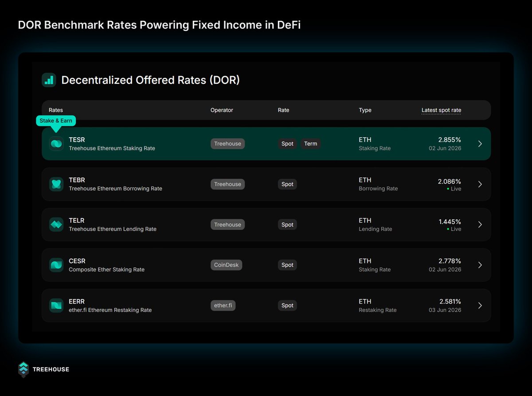Click the Live status in TEBR row

(x=454, y=189)
